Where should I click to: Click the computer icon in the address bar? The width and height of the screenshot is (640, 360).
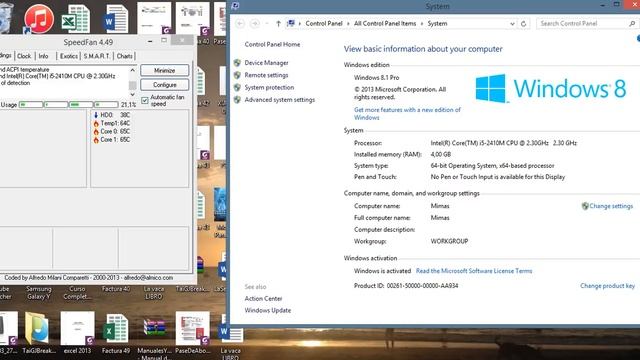pyautogui.click(x=291, y=23)
